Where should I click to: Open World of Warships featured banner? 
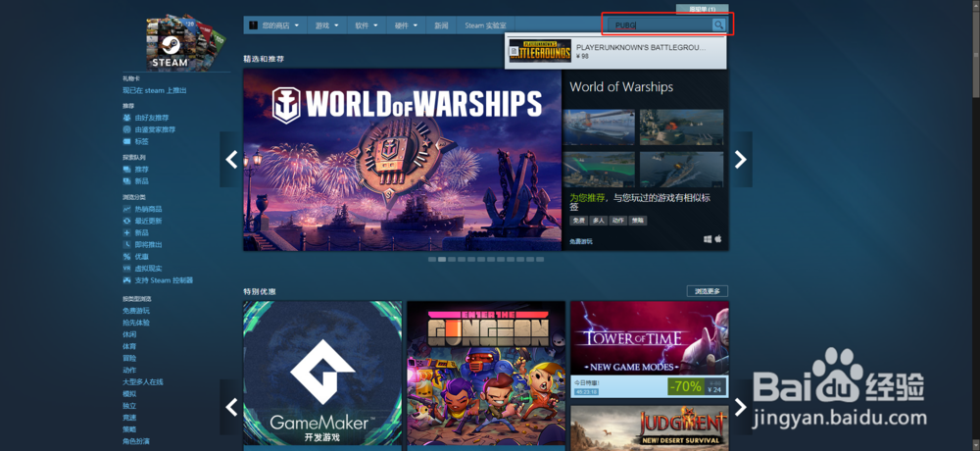pos(403,160)
